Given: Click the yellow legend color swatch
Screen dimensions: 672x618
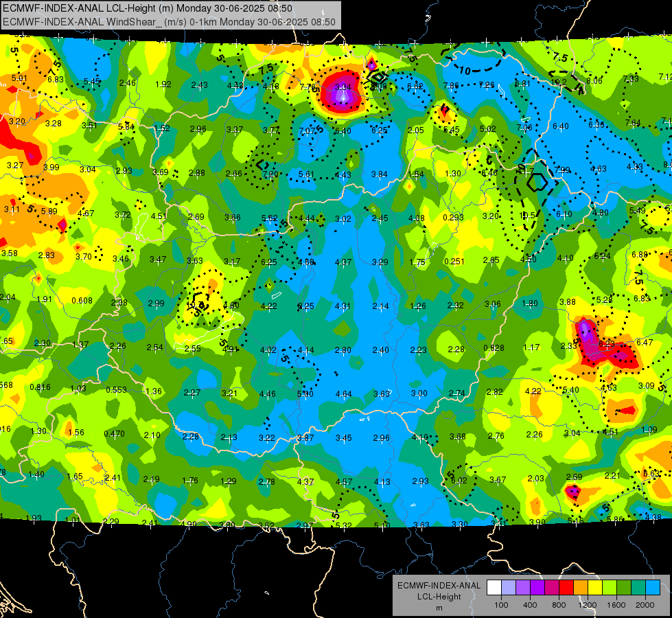Looking at the screenshot, I should 595,587.
